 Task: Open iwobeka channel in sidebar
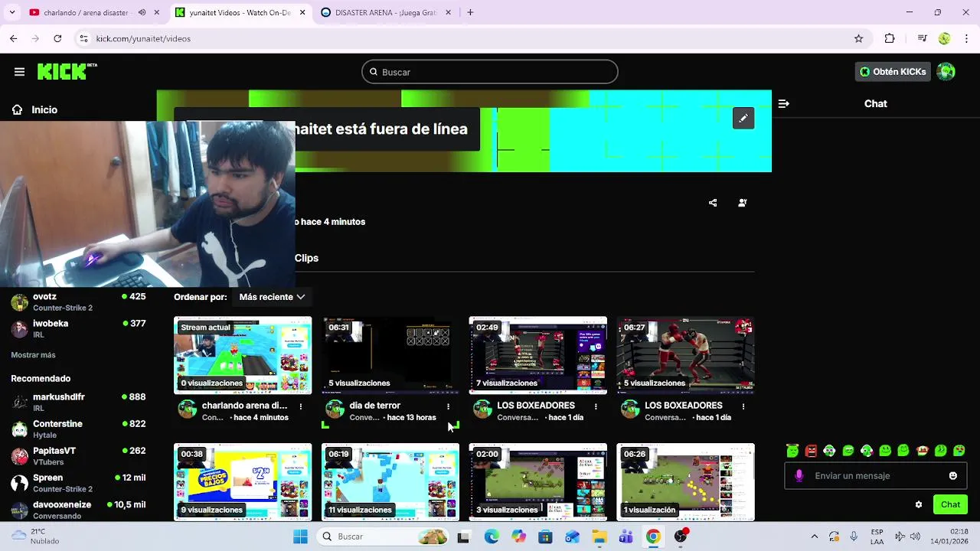tap(78, 329)
